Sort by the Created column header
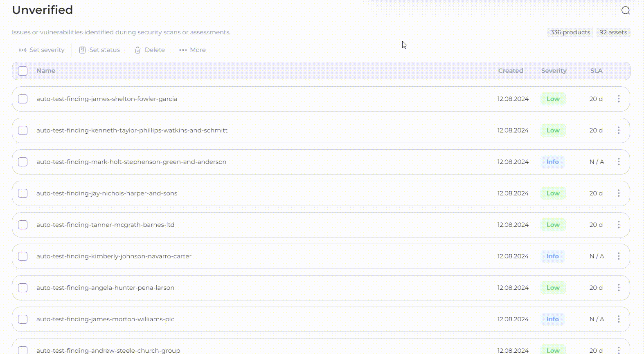This screenshot has width=644, height=354. click(510, 71)
